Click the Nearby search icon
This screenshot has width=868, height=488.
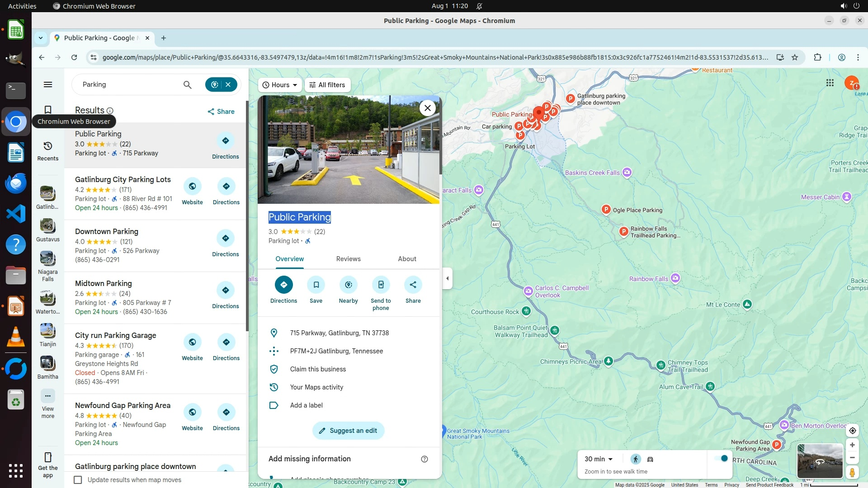coord(348,285)
